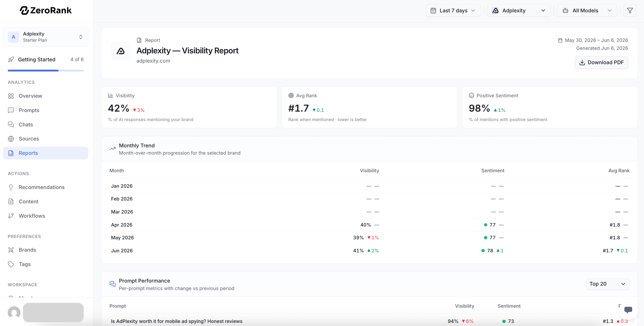The width and height of the screenshot is (644, 326).
Task: Open the Content section
Action: (46, 202)
